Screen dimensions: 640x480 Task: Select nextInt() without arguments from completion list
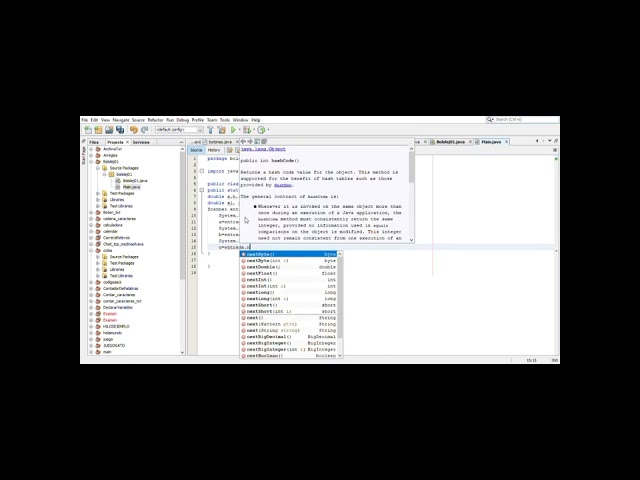pyautogui.click(x=289, y=280)
